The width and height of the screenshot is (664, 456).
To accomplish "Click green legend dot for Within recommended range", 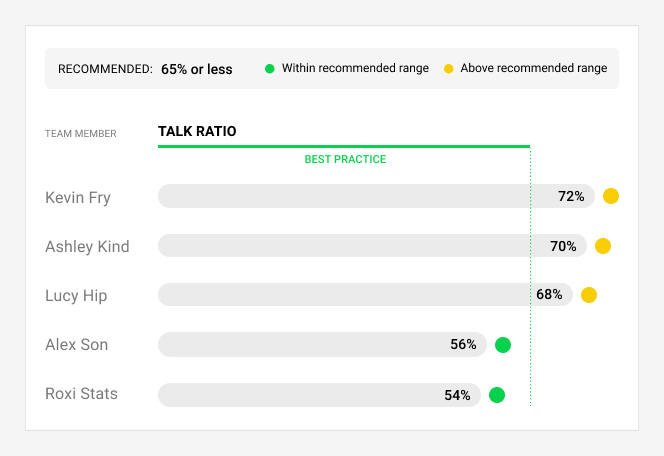I will coord(270,69).
